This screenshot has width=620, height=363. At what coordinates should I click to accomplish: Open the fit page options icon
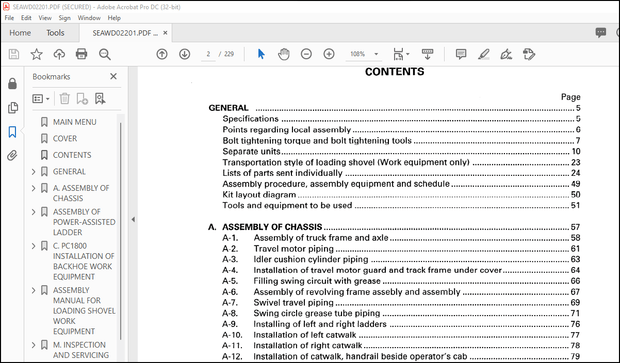(x=401, y=54)
